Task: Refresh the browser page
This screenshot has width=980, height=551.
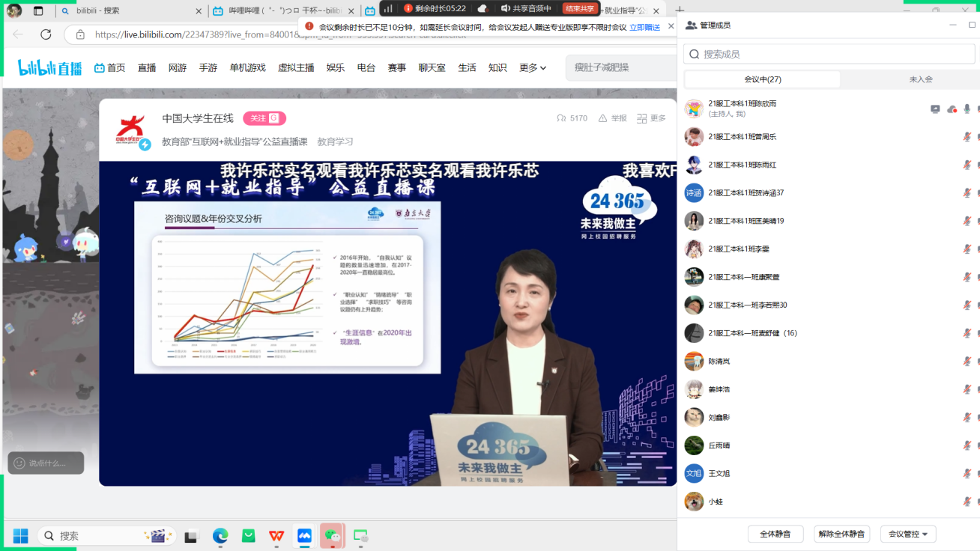Action: pos(46,34)
